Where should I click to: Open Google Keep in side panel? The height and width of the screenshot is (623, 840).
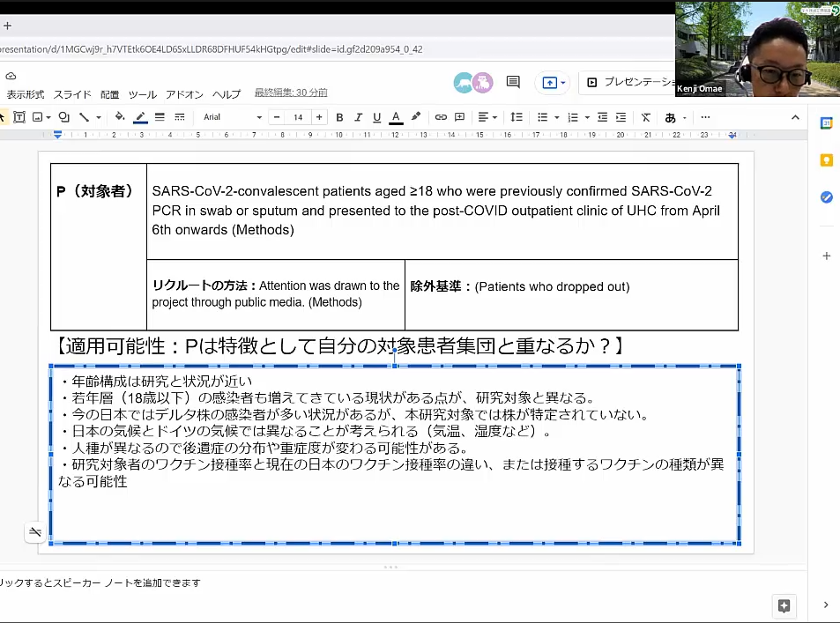tap(826, 160)
